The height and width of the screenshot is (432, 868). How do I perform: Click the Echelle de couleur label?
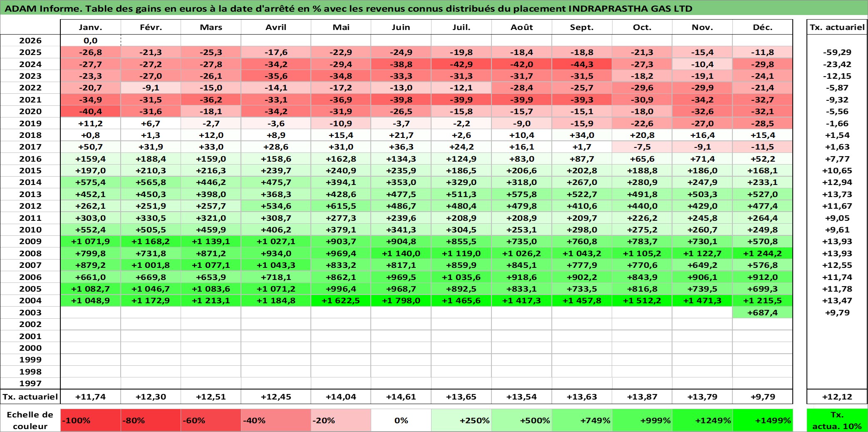pos(30,420)
